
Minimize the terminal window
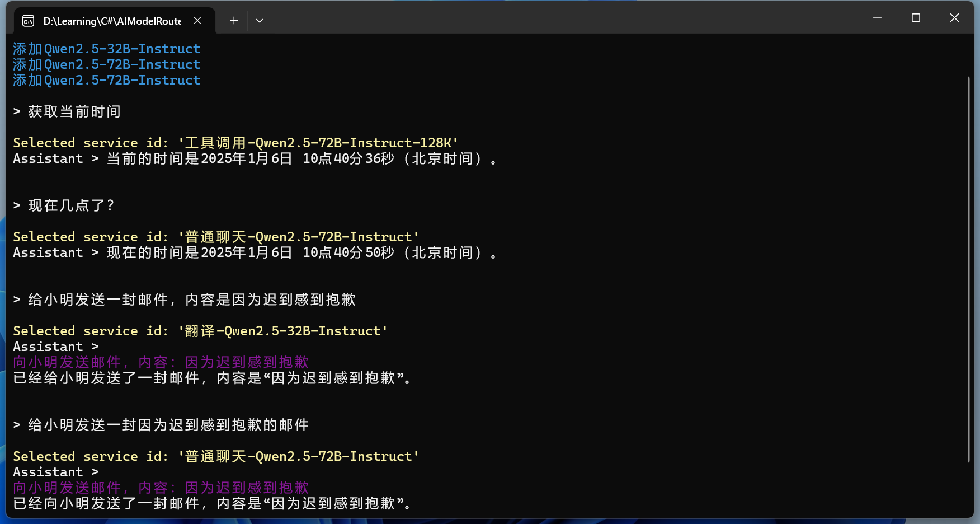877,18
